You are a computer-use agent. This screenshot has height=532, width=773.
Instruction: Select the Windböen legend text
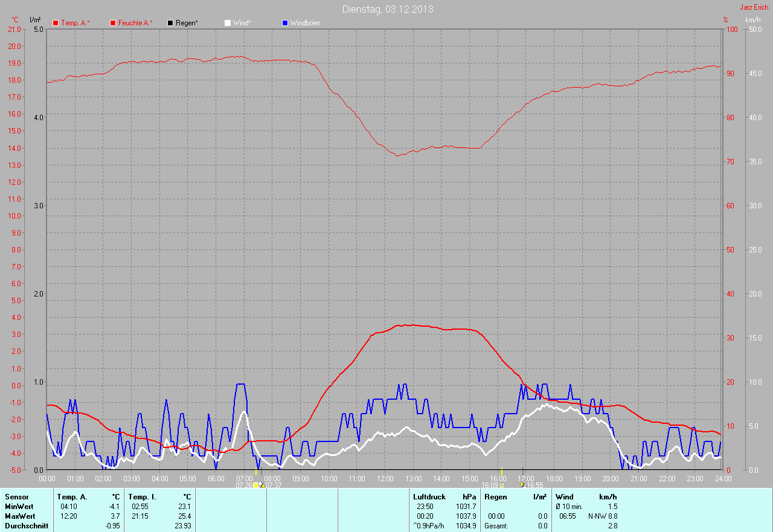click(x=305, y=23)
